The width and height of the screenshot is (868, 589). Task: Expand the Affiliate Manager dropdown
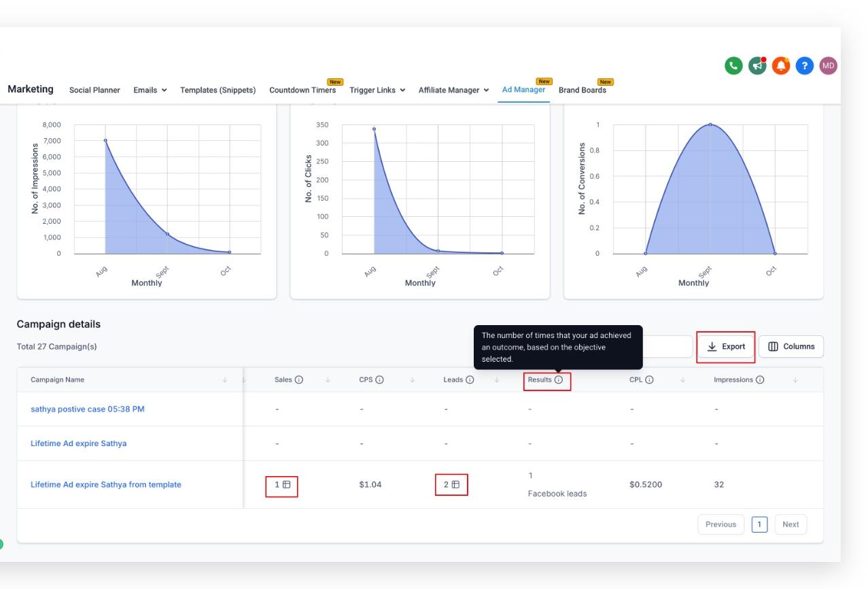[453, 90]
